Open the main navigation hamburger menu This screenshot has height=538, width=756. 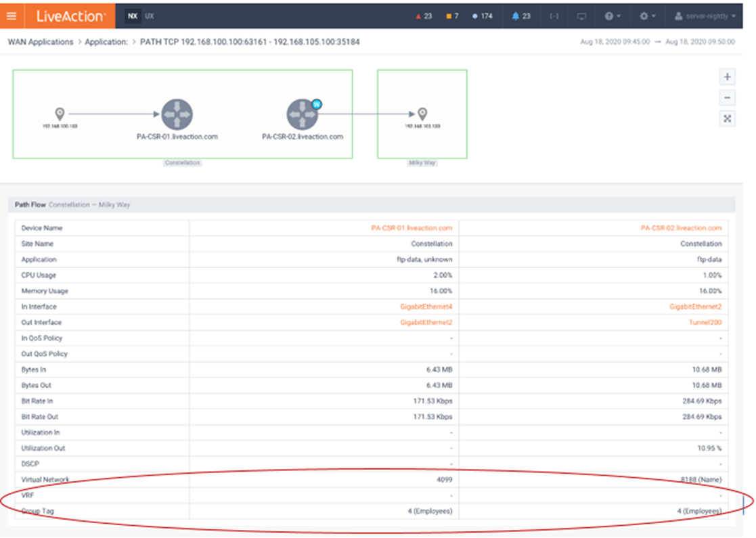pos(11,16)
